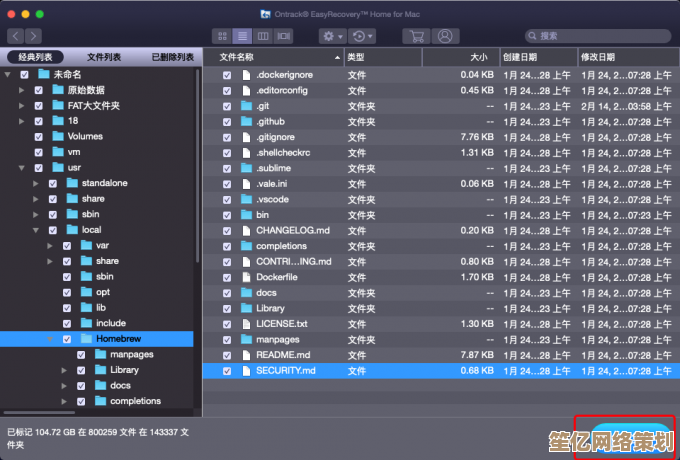Switch to the 文件列表 tab
Viewport: 680px width, 460px height.
pos(103,58)
